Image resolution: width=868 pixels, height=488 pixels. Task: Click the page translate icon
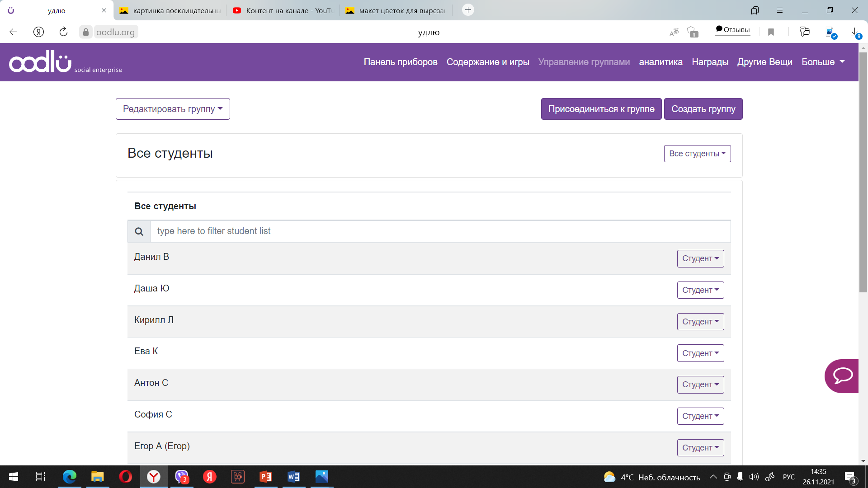(x=674, y=32)
